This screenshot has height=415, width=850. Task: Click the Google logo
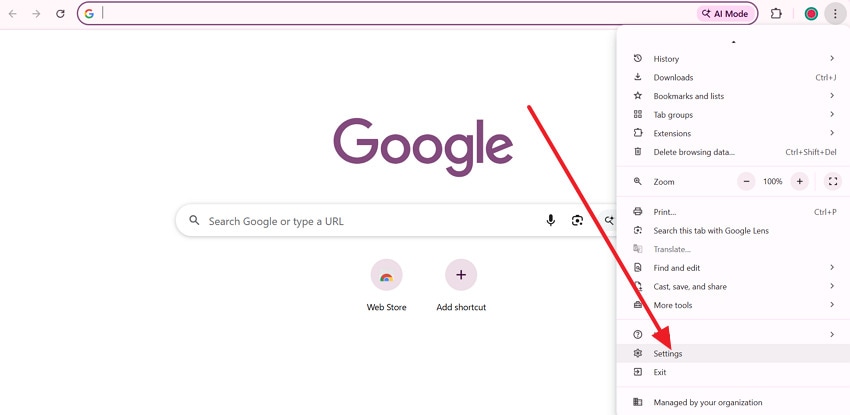(423, 147)
